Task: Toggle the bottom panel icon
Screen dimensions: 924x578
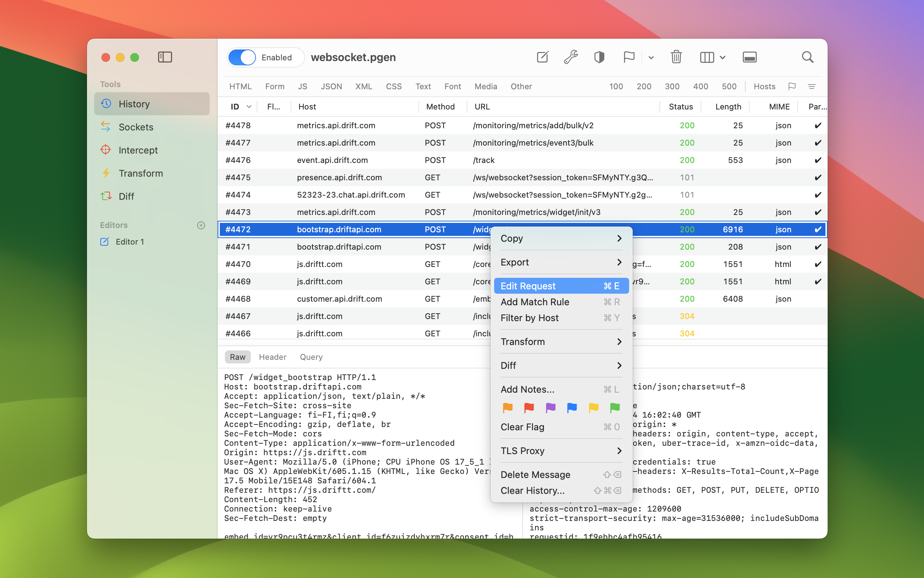Action: click(x=750, y=57)
